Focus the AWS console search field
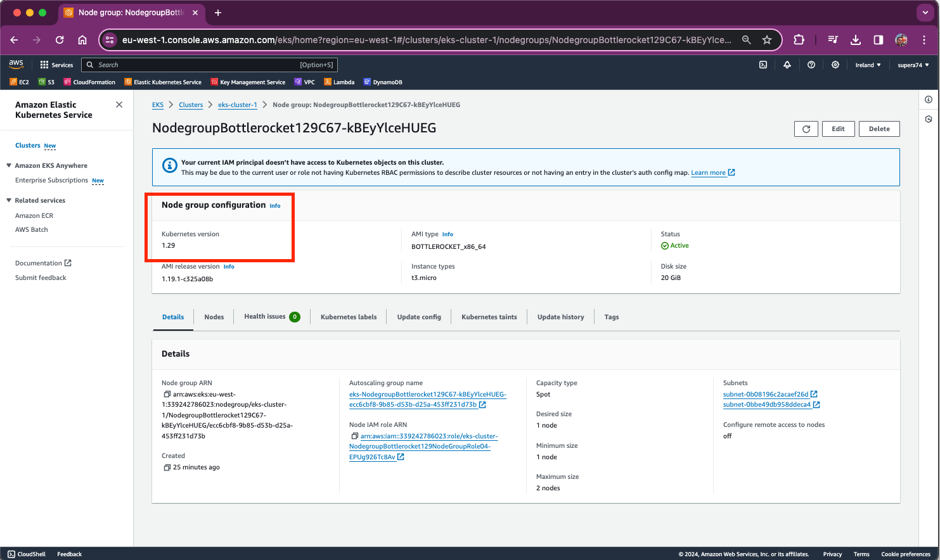 [x=209, y=65]
